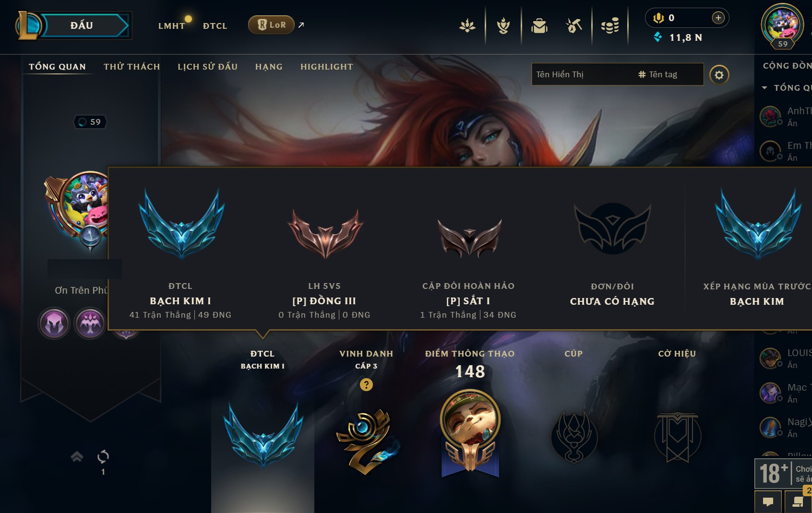Open the Collection lotus icon

coord(467,25)
